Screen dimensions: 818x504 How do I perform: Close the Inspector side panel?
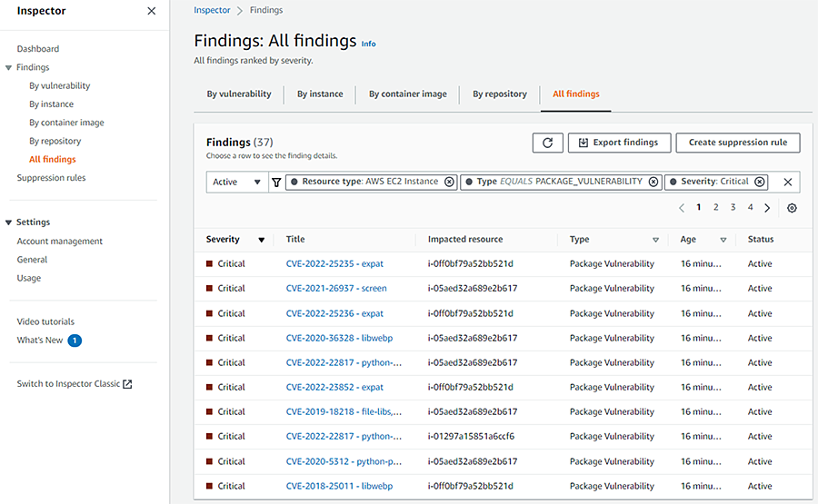click(x=151, y=11)
